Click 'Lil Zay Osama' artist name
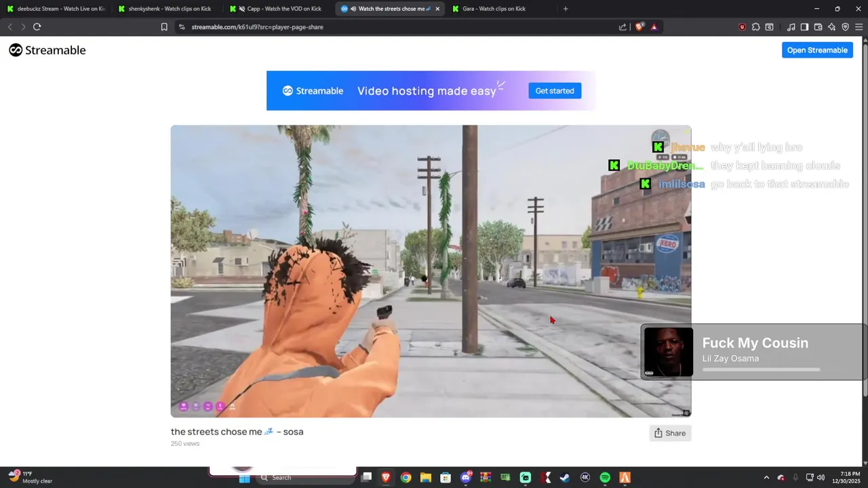Image resolution: width=868 pixels, height=488 pixels. pyautogui.click(x=730, y=359)
